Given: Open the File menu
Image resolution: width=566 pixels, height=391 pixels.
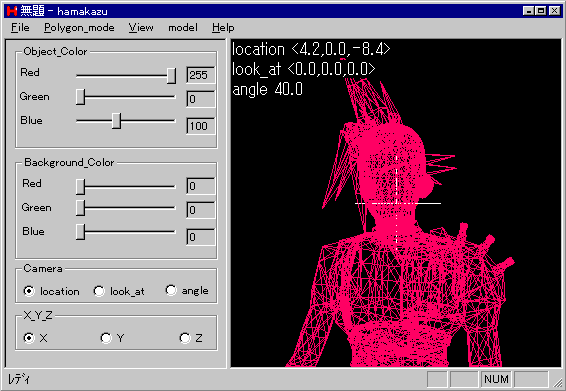Looking at the screenshot, I should pos(20,27).
